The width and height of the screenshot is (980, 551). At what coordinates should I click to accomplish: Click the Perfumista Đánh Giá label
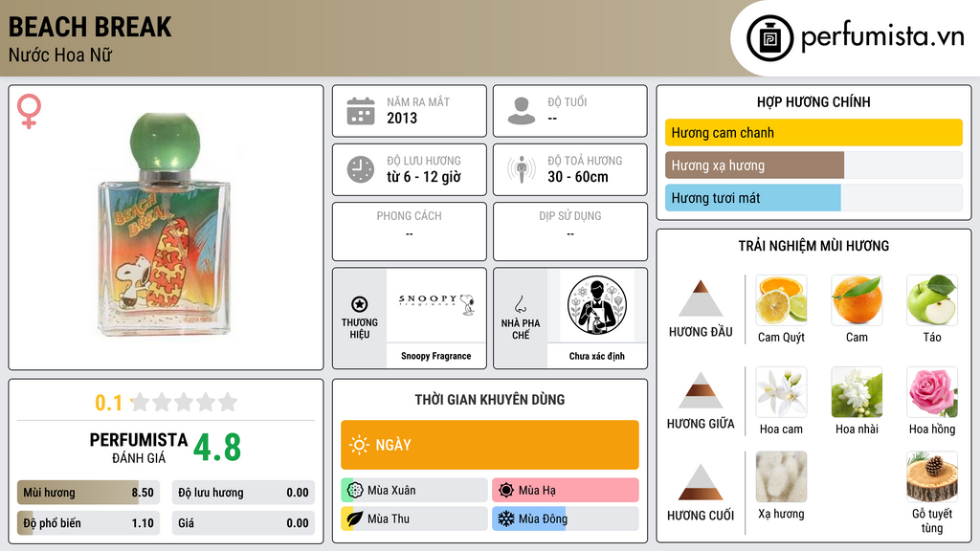[138, 448]
